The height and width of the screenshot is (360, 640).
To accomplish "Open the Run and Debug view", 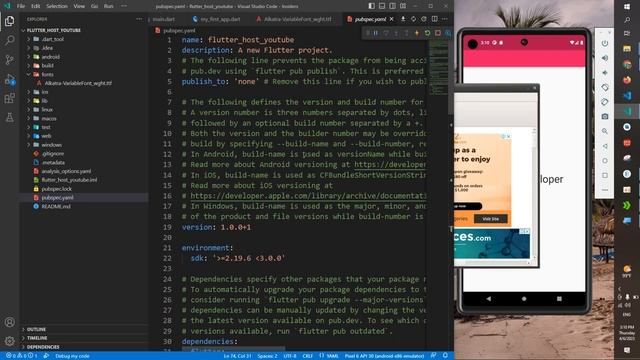I will (9, 79).
